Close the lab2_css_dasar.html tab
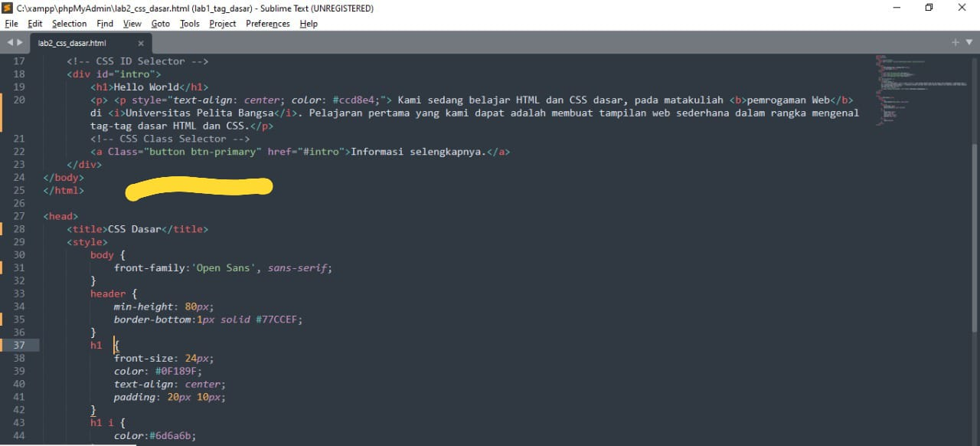The height and width of the screenshot is (446, 980). click(x=140, y=43)
